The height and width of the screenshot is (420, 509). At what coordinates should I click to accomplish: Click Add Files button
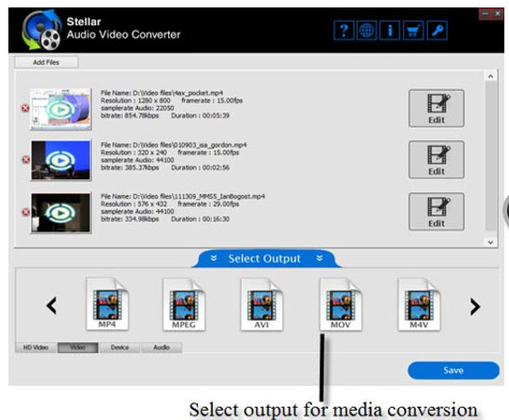tap(46, 62)
